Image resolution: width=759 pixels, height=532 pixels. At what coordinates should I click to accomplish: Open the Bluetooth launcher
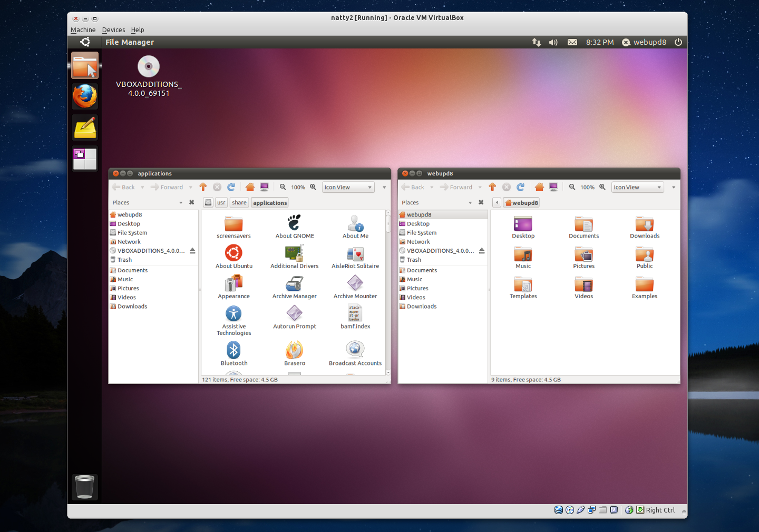(233, 353)
